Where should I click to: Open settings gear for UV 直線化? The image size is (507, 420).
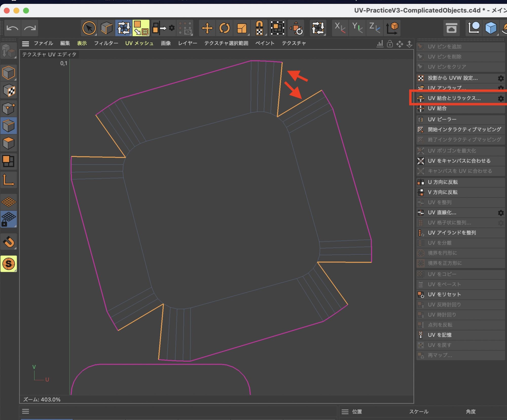point(500,213)
